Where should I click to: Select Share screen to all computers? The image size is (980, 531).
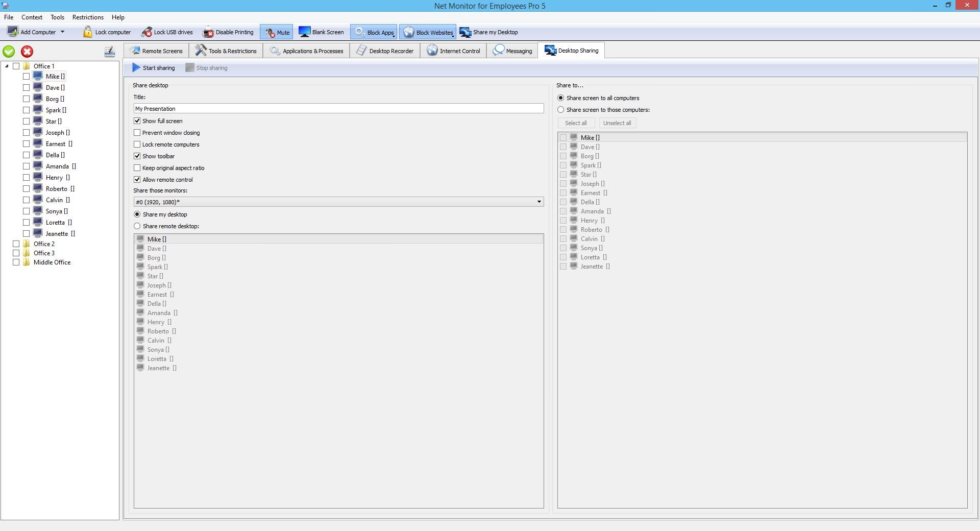tap(561, 98)
